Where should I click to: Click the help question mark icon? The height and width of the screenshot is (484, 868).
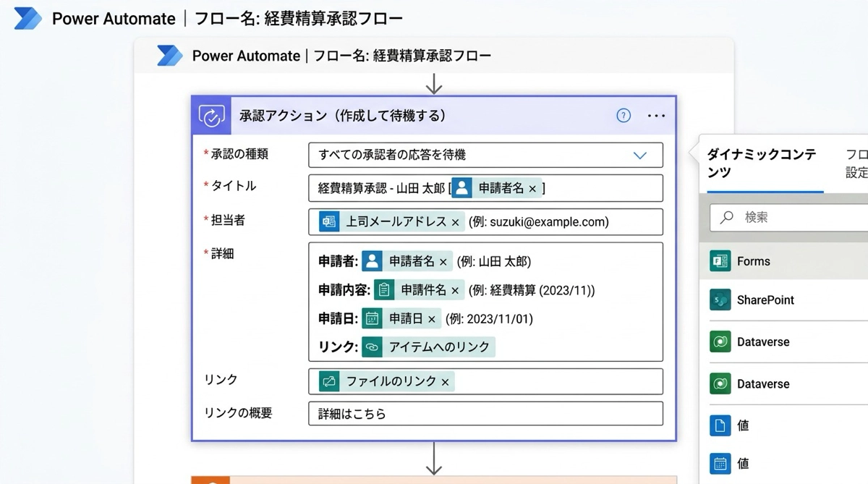tap(623, 116)
